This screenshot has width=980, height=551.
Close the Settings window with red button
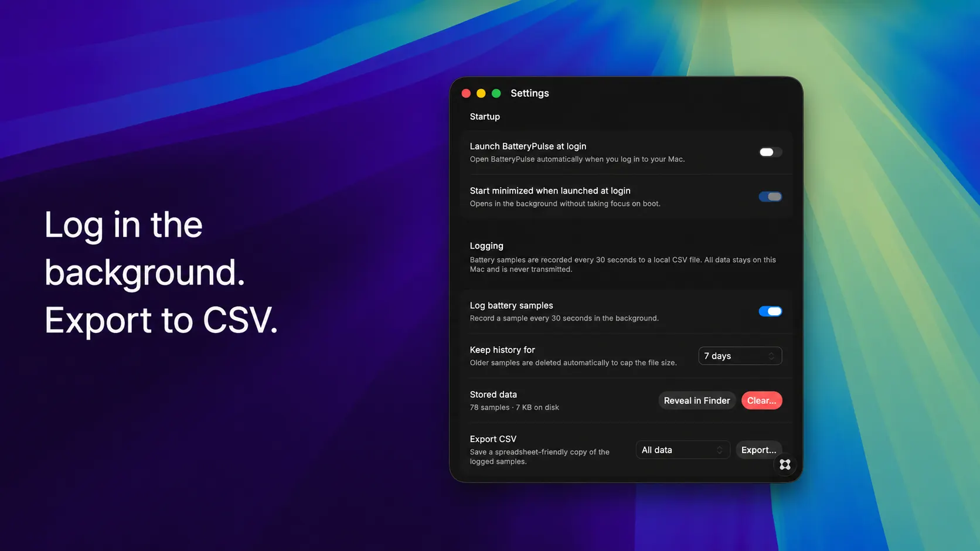click(466, 93)
